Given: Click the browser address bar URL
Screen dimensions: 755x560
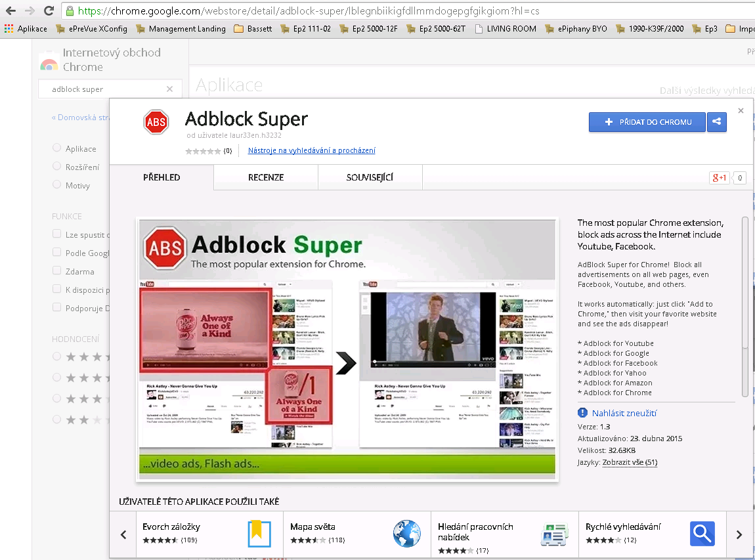Looking at the screenshot, I should tap(308, 11).
